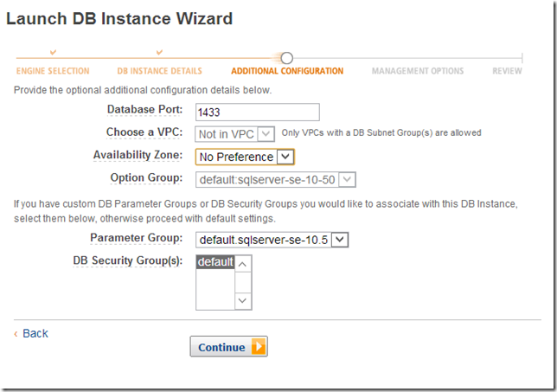The height and width of the screenshot is (392, 557).
Task: Click the orange arrow on Continue
Action: (259, 347)
